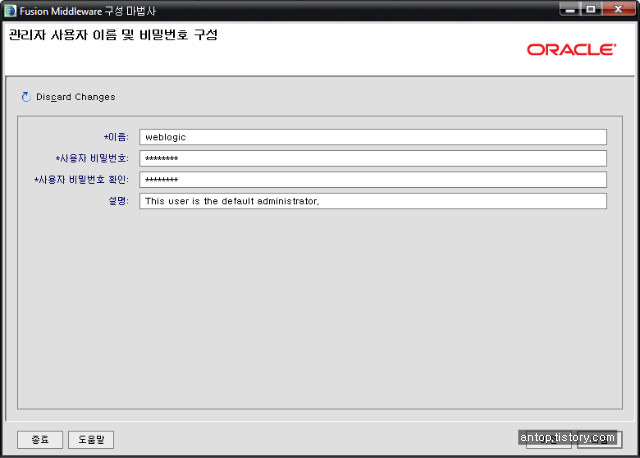
Task: Click the Fusion Middleware title bar app icon
Action: [x=10, y=11]
